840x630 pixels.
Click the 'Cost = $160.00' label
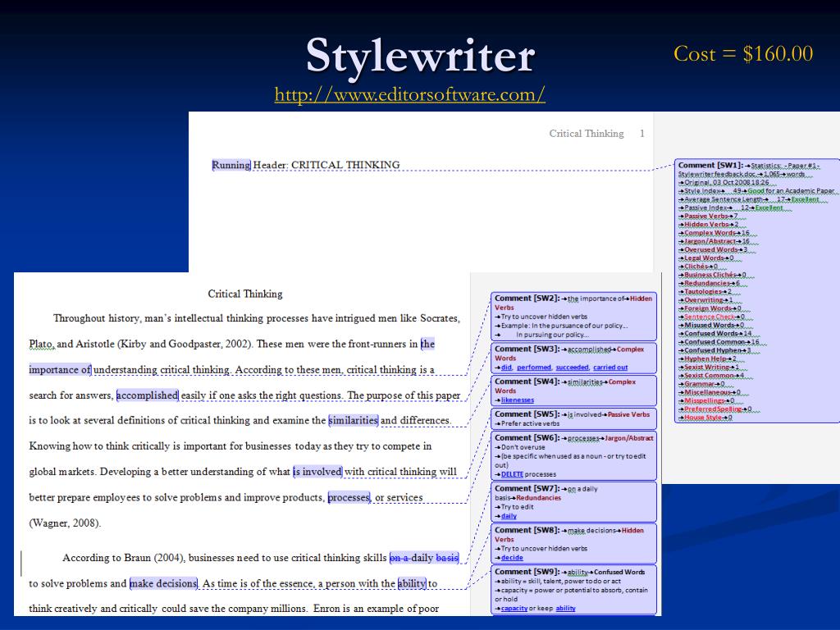pos(743,53)
